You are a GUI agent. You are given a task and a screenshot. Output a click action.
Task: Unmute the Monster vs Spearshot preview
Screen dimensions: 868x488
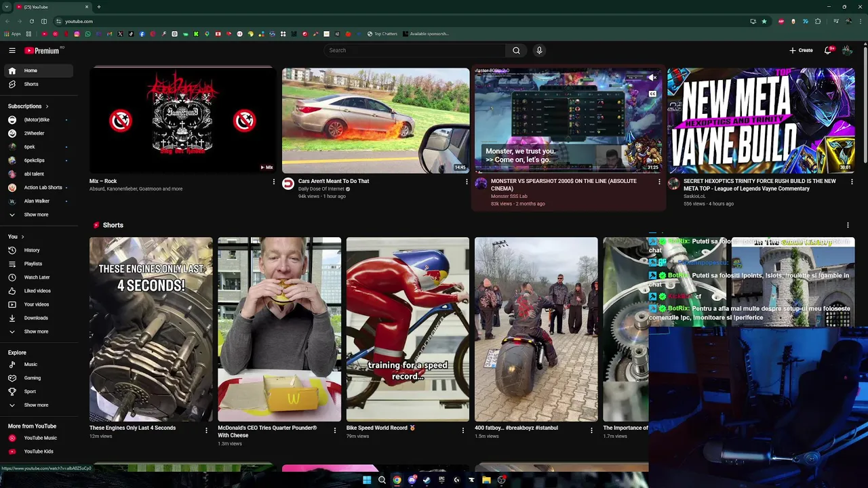652,78
